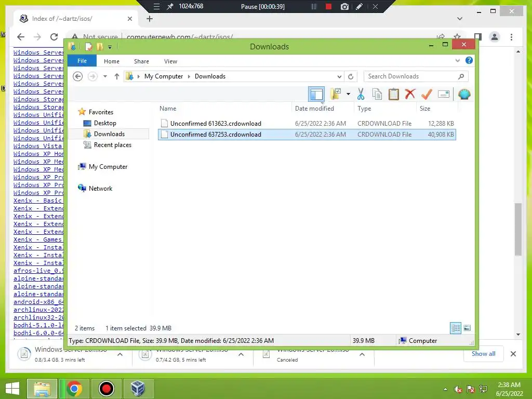
Task: Click the folder options toolbar icon
Action: click(336, 94)
